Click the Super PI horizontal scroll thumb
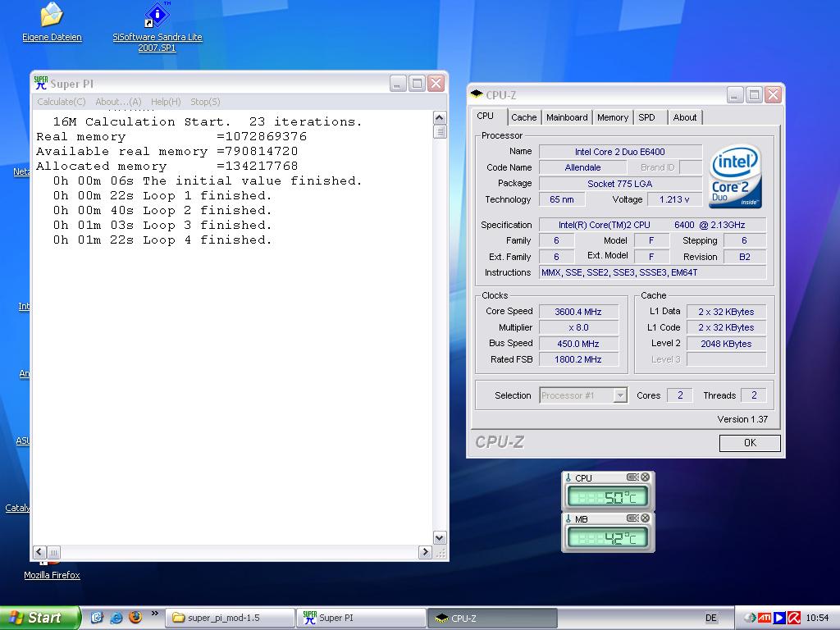 [x=53, y=552]
